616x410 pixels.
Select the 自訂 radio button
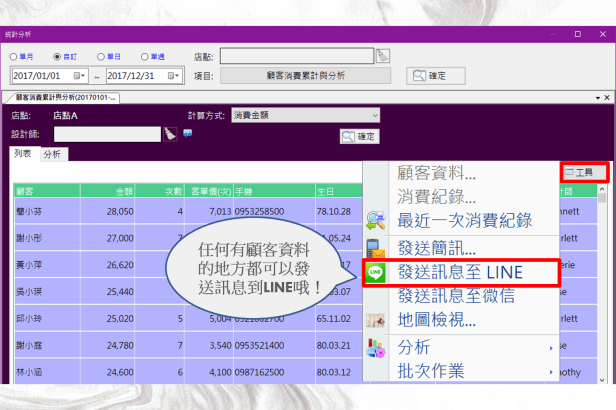[x=56, y=57]
